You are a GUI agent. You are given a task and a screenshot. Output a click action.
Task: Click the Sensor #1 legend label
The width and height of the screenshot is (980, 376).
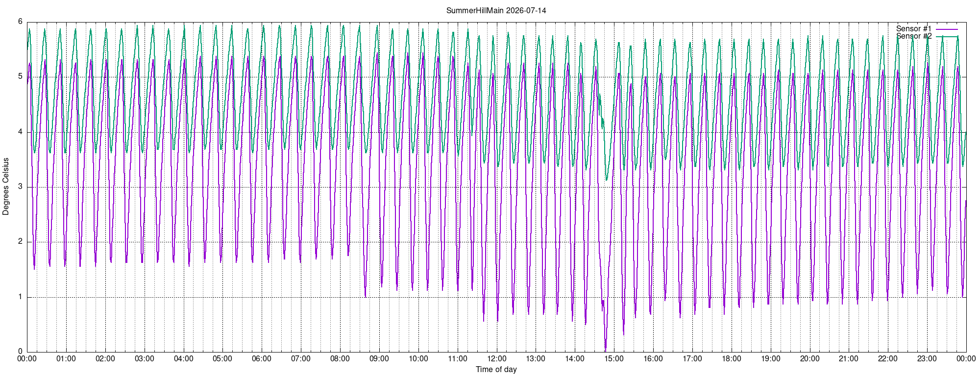coord(914,29)
